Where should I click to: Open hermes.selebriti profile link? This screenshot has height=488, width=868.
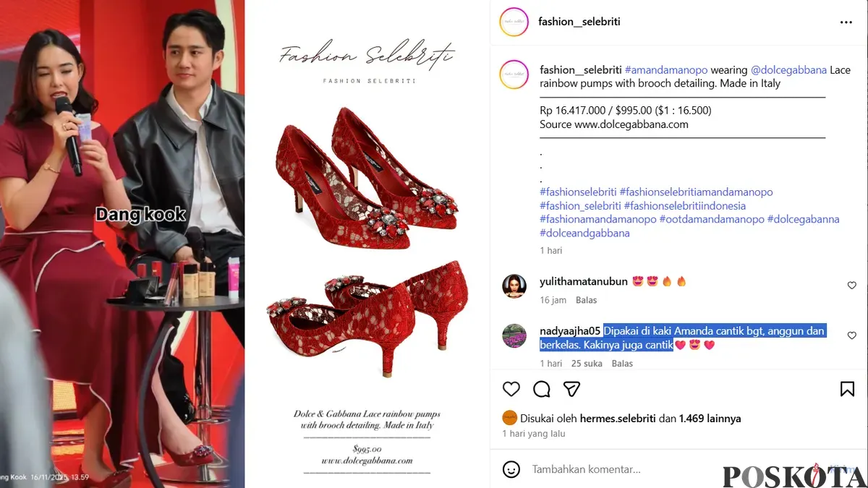click(x=615, y=419)
